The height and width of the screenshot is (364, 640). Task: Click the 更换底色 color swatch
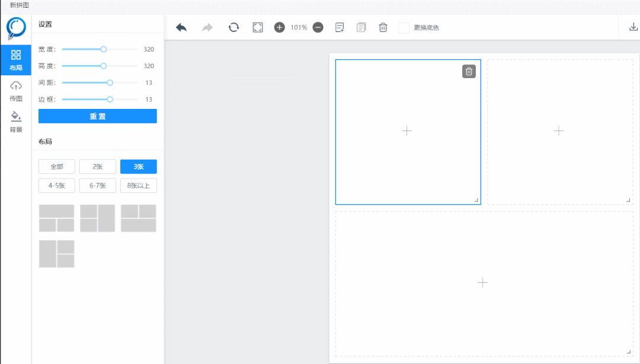(404, 28)
